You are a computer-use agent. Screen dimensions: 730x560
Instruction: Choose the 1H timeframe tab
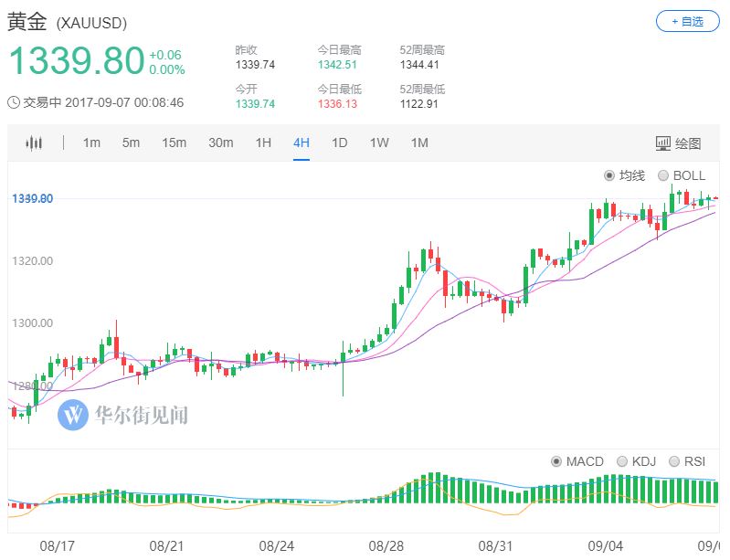263,143
